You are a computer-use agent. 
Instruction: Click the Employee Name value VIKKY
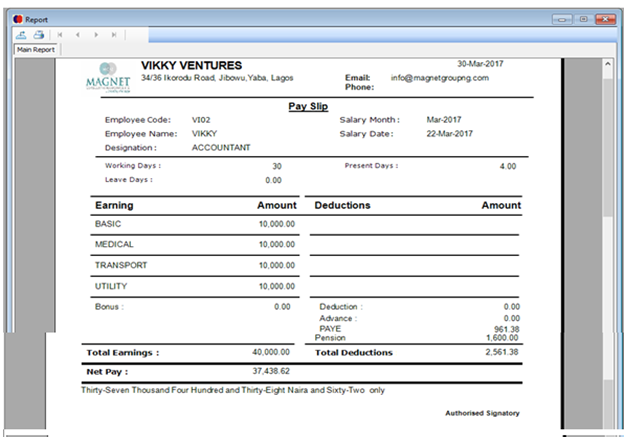(204, 134)
